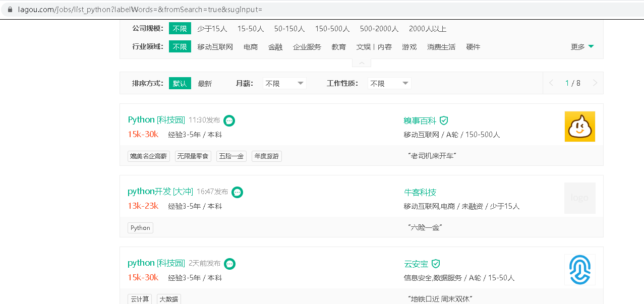Viewport: 644px width, 304px height.
Task: Filter industry 电商
Action: click(251, 47)
